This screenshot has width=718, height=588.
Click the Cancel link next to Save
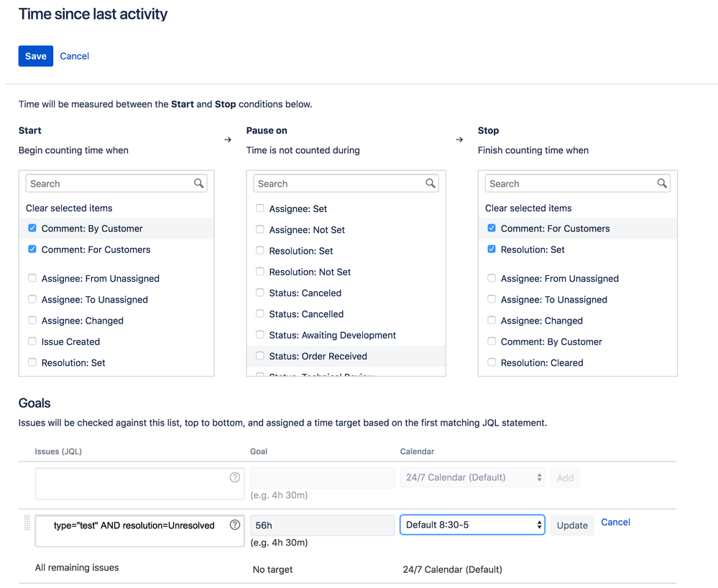click(x=75, y=56)
